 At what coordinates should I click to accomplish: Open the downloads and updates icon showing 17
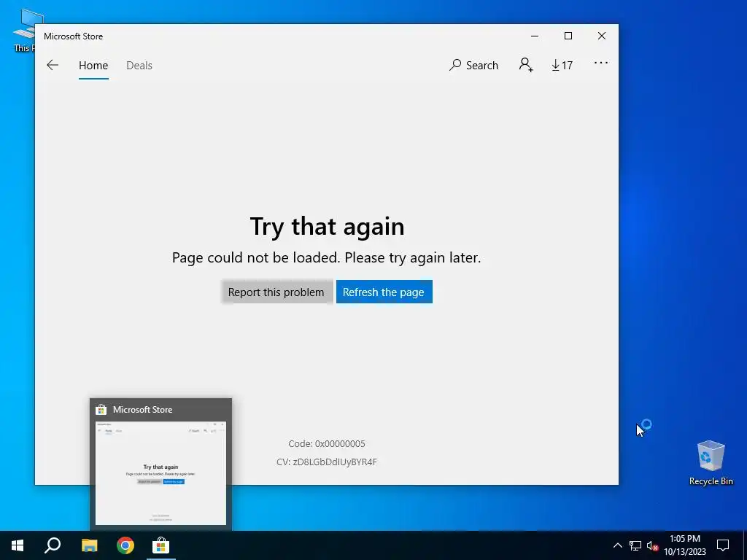(x=562, y=65)
